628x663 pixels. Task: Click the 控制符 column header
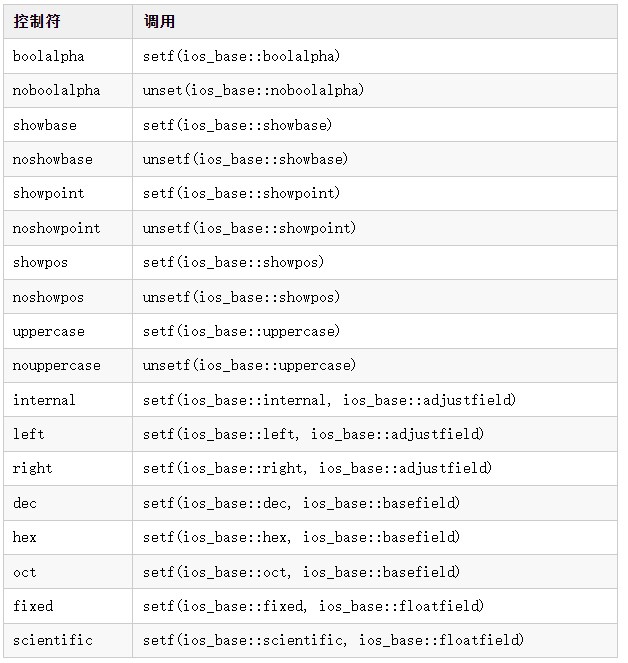tap(36, 21)
